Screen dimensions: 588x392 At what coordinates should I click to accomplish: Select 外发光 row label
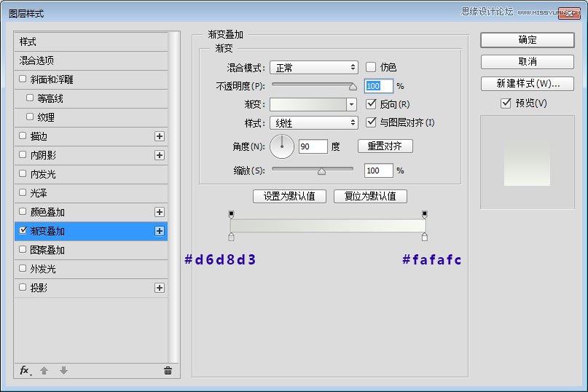tap(43, 269)
